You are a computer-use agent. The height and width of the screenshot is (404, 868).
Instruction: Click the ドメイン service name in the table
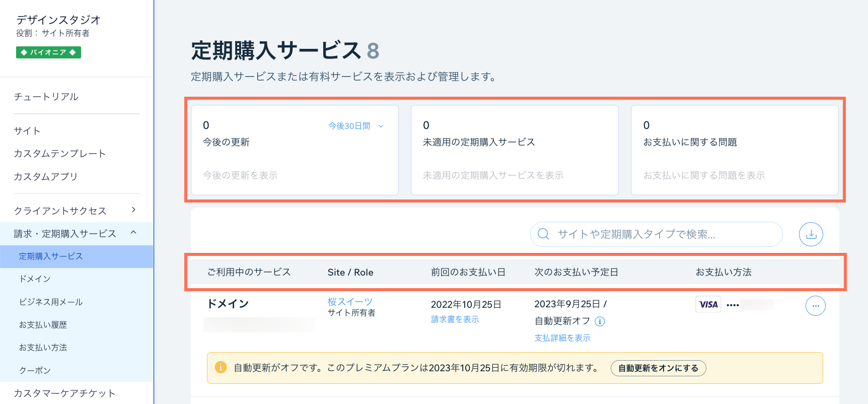coord(228,304)
